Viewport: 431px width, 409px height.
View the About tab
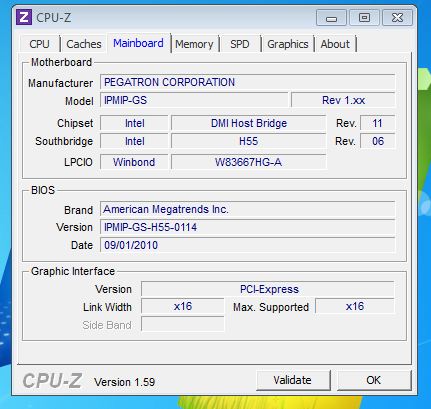pyautogui.click(x=335, y=44)
